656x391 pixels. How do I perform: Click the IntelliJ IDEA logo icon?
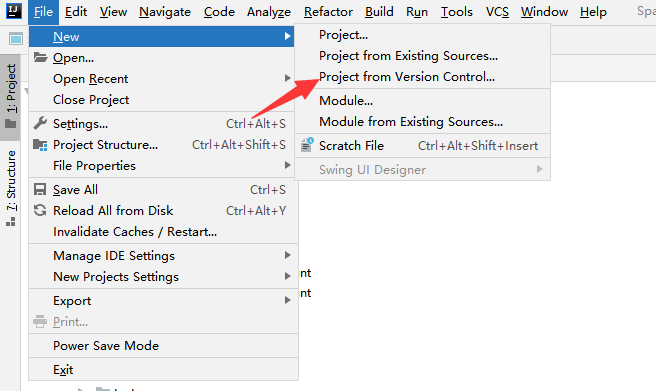(x=13, y=10)
